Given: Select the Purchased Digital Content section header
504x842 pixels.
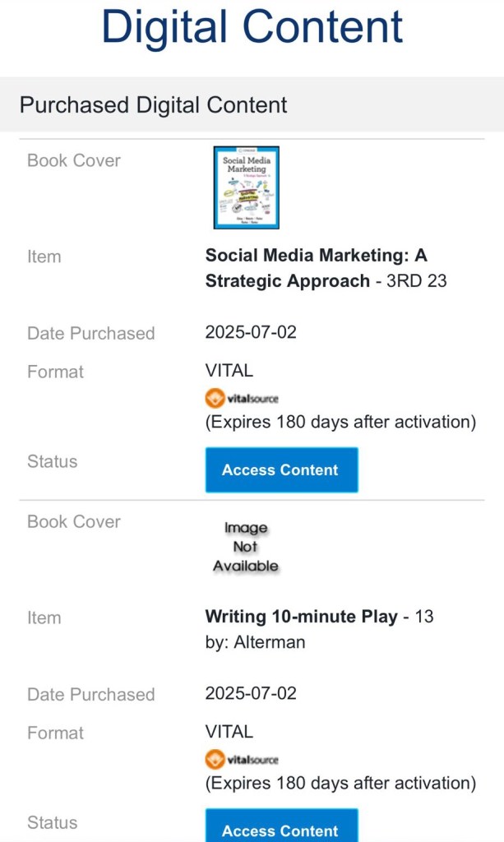Looking at the screenshot, I should point(154,105).
